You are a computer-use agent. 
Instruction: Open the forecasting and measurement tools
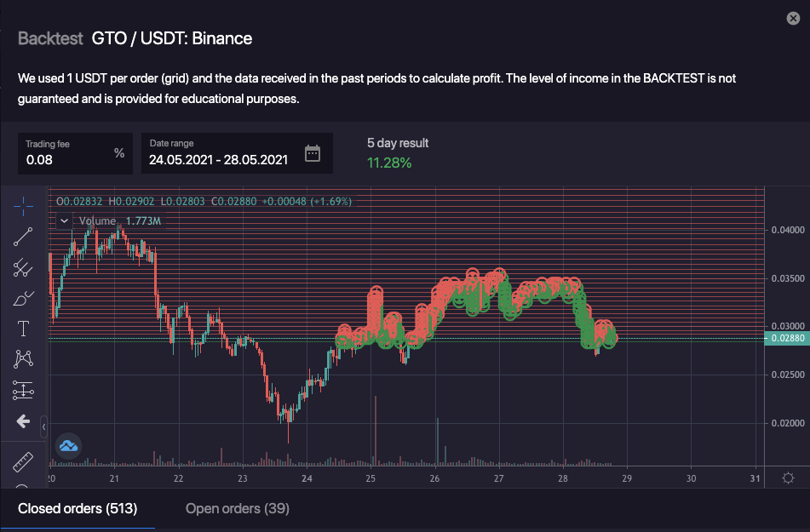tap(24, 390)
